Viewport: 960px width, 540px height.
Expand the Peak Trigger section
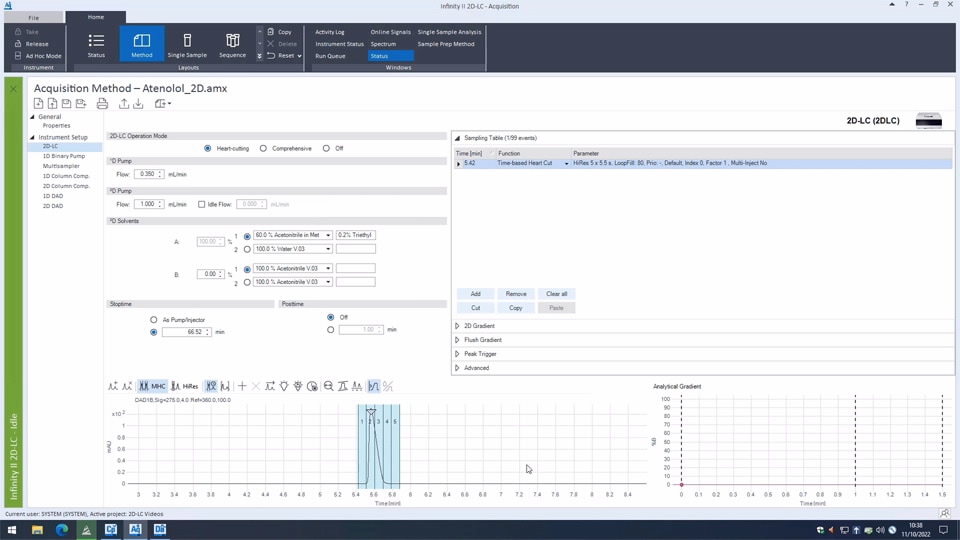[480, 354]
